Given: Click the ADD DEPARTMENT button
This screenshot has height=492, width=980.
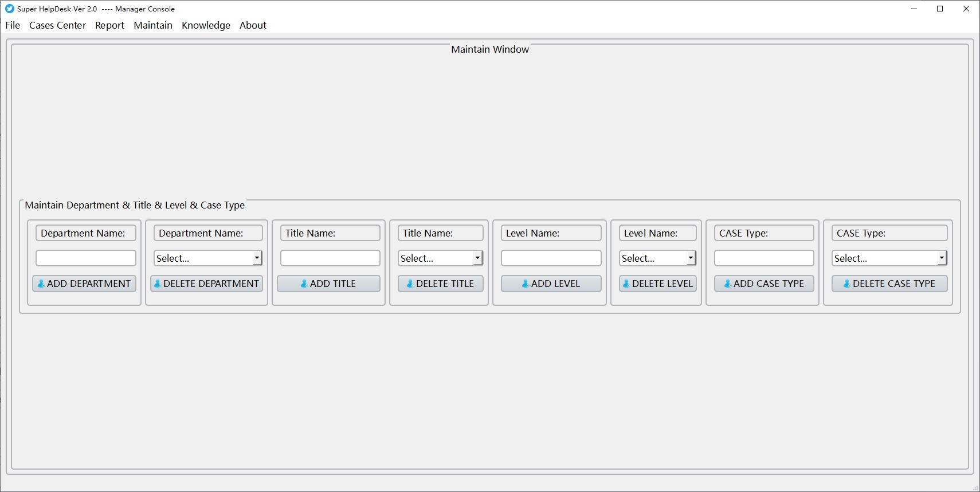Looking at the screenshot, I should point(84,284).
